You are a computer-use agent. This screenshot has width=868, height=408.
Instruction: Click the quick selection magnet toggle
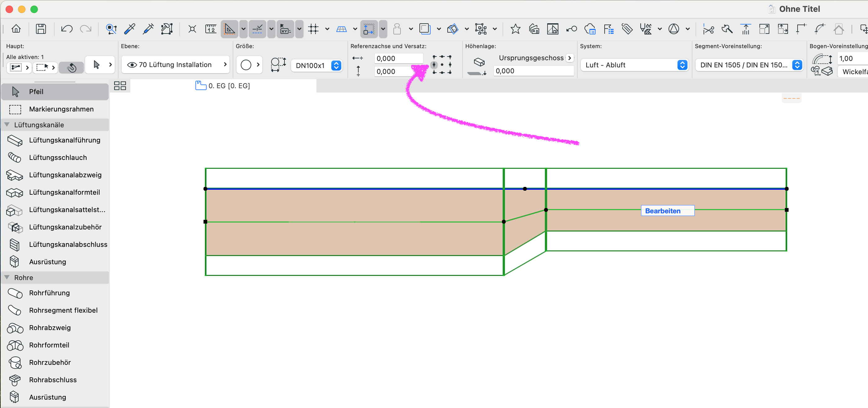pyautogui.click(x=71, y=68)
